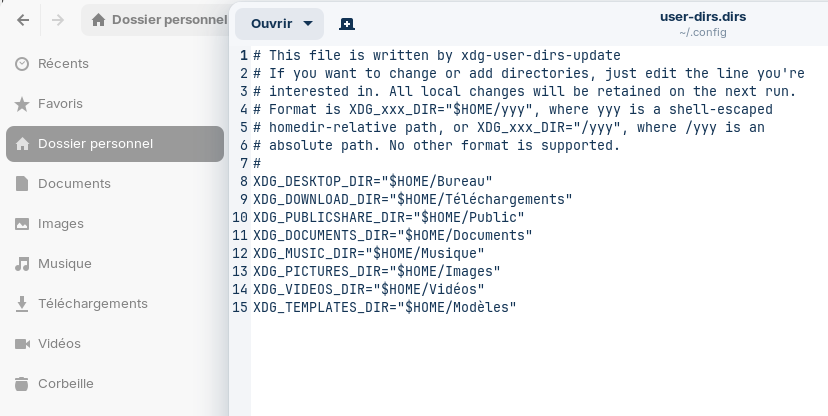Image resolution: width=828 pixels, height=416 pixels.
Task: Click the music note icon for Musique
Action: point(22,264)
